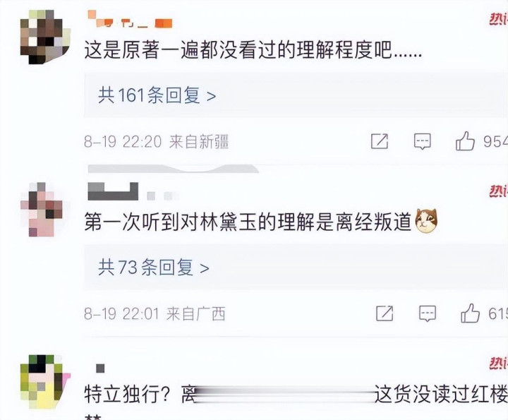This screenshot has height=420, width=508.
Task: Reply to the comment from 新疆
Action: point(422,141)
